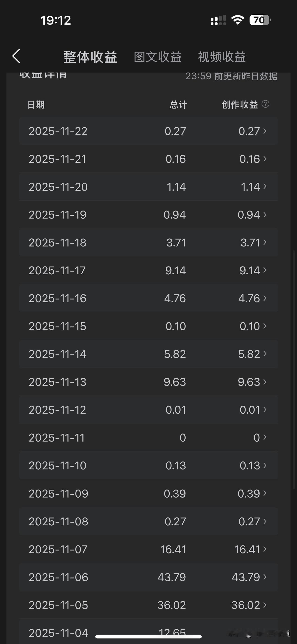
Task: Expand the 2025-11-11 zero earnings chevron
Action: click(x=265, y=437)
